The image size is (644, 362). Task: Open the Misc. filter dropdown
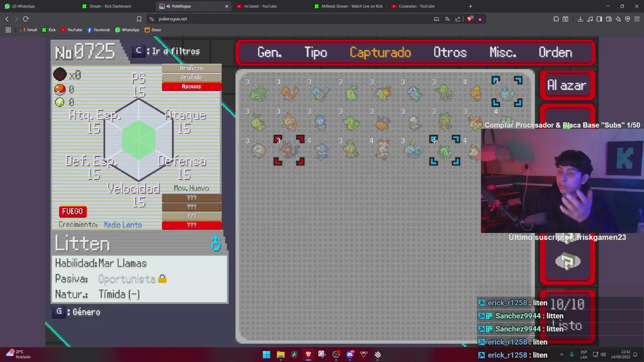503,52
